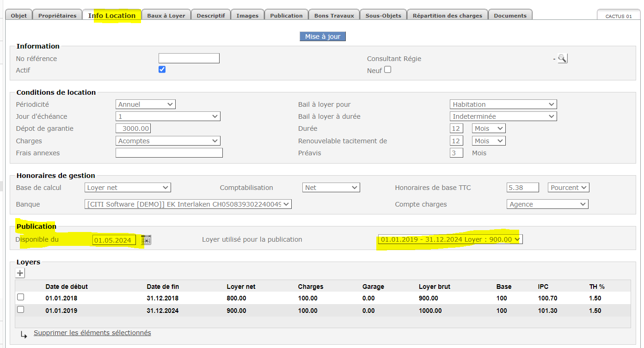Screen dimensions: 644x348
Task: Click the TH % column header
Action: click(597, 287)
